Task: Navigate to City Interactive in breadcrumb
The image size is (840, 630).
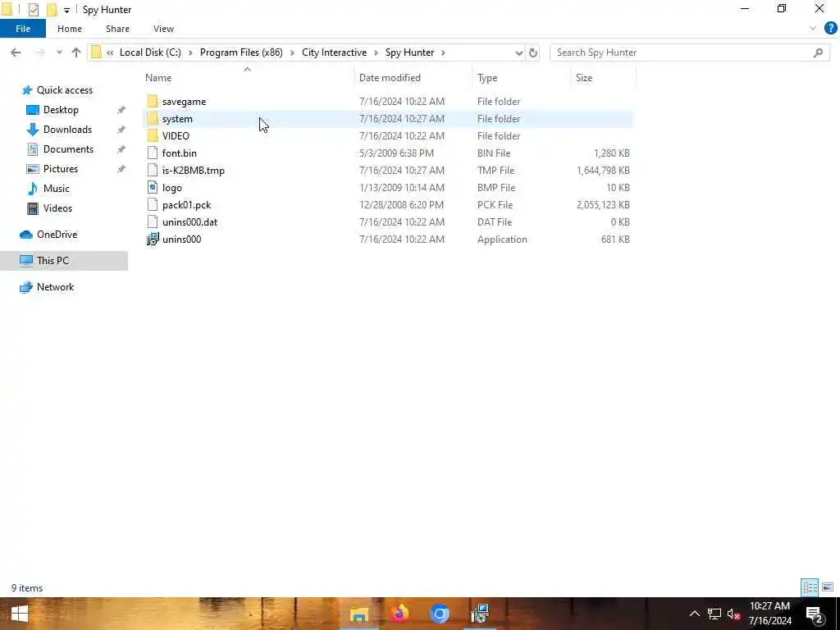Action: [x=335, y=52]
